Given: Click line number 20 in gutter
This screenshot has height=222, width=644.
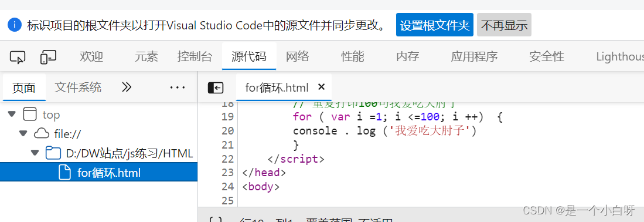Looking at the screenshot, I should (227, 131).
